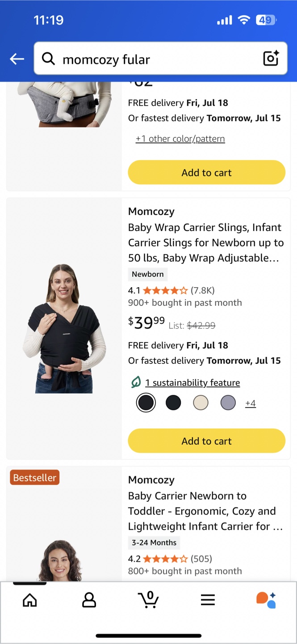Tap the green sustainability leaf icon
The height and width of the screenshot is (644, 297).
tap(136, 382)
